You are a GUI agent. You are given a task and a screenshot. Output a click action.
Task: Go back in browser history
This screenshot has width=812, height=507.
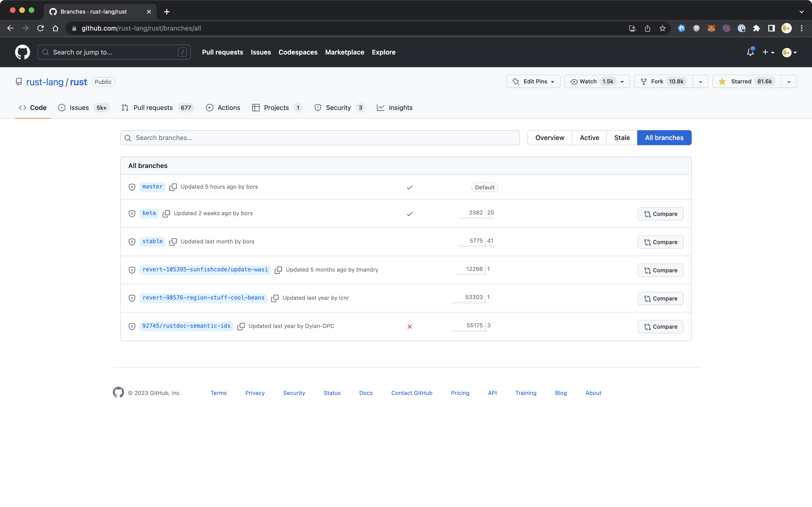(x=10, y=28)
